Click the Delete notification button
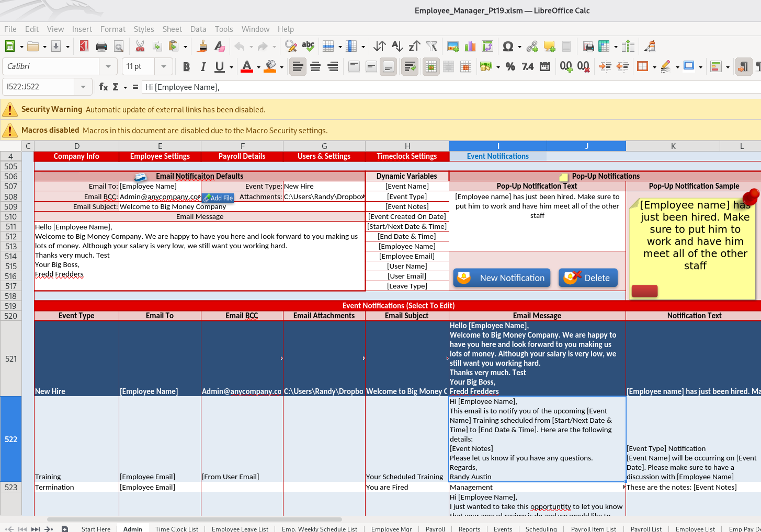Image resolution: width=761 pixels, height=532 pixels. [x=588, y=278]
